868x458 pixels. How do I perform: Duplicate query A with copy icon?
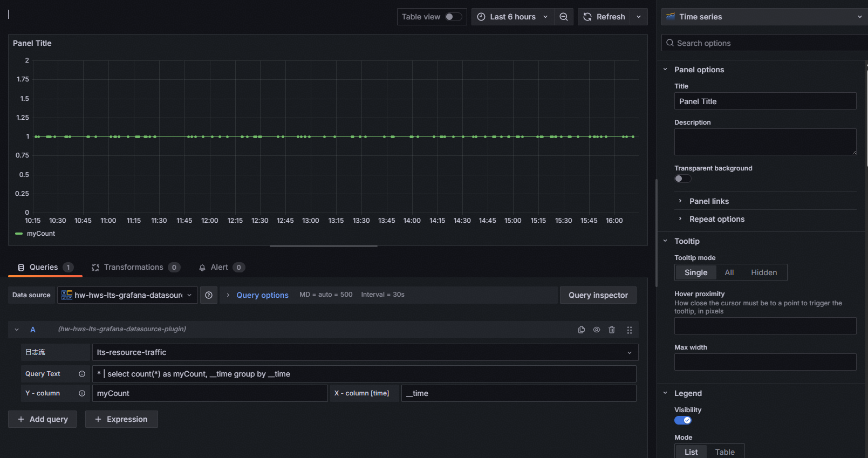point(582,330)
